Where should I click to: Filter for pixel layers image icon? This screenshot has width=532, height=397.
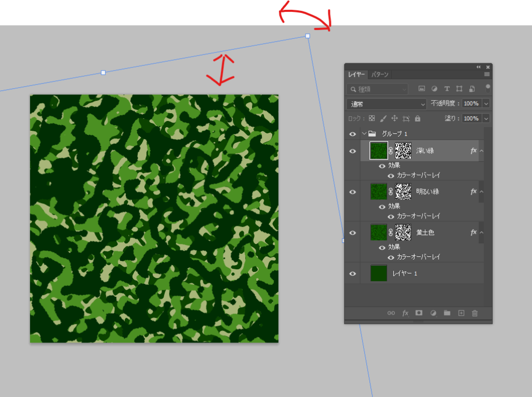[x=422, y=89]
